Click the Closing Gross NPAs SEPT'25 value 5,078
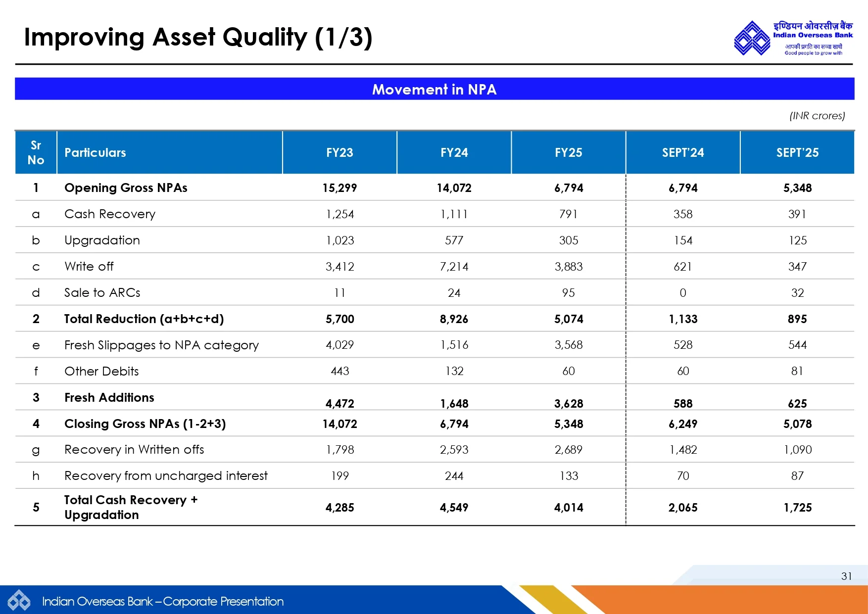Image resolution: width=868 pixels, height=614 pixels. 797,424
